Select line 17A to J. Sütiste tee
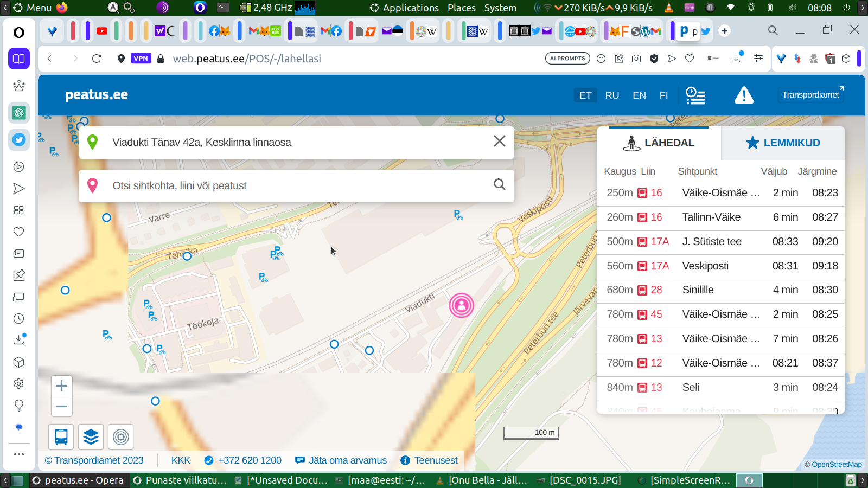This screenshot has width=868, height=488. (721, 242)
